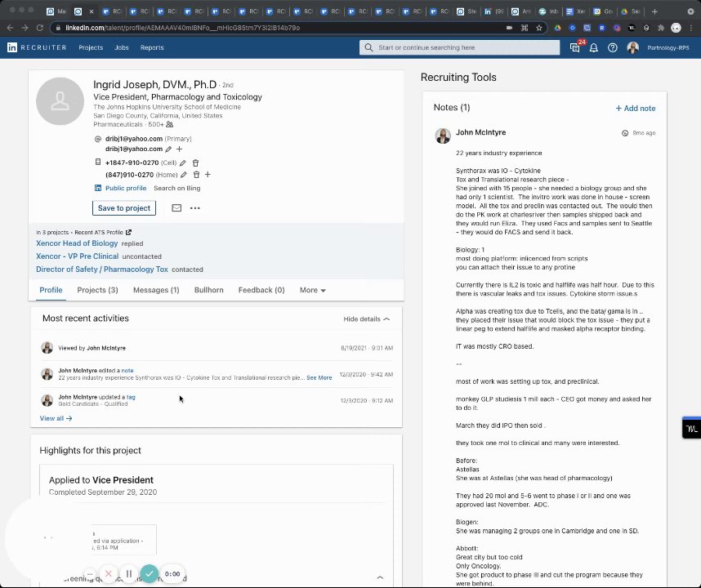Switch to the Feedback (0) tab
Screen dimensions: 701x588
(x=261, y=290)
